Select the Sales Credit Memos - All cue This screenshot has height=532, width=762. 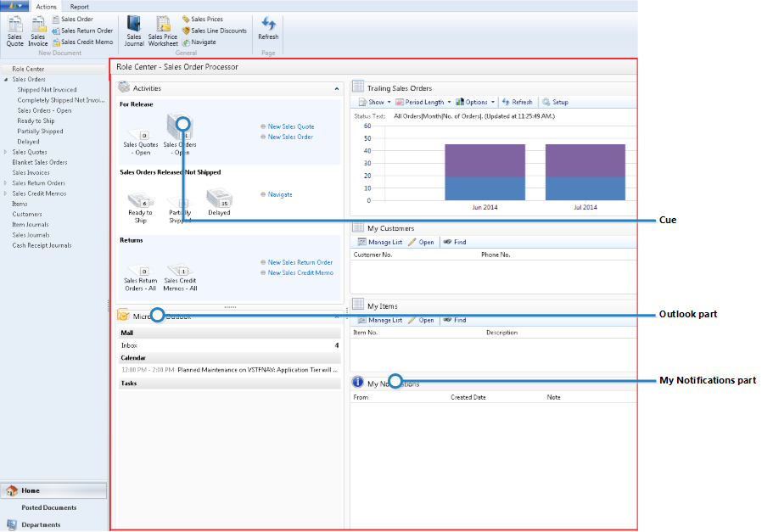tap(180, 274)
